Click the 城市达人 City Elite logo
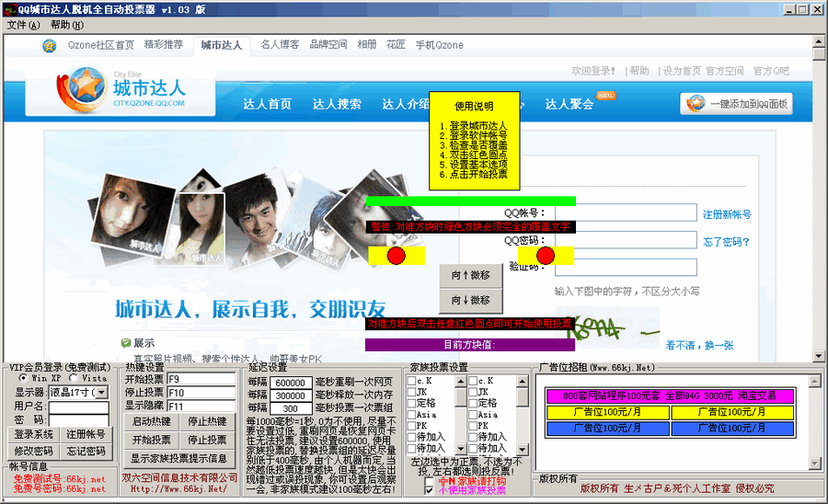 (121, 89)
